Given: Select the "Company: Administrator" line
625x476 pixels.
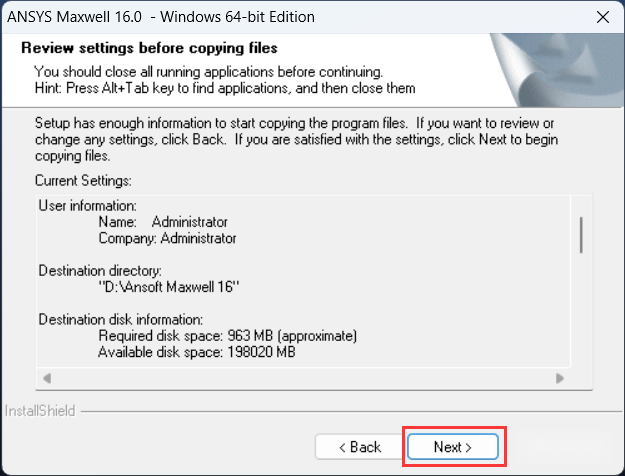Looking at the screenshot, I should [167, 238].
